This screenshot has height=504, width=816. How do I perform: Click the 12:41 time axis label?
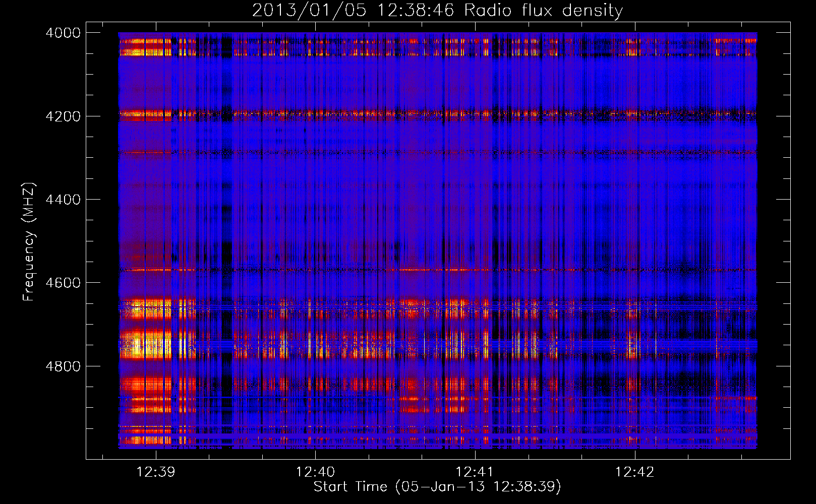pos(475,472)
